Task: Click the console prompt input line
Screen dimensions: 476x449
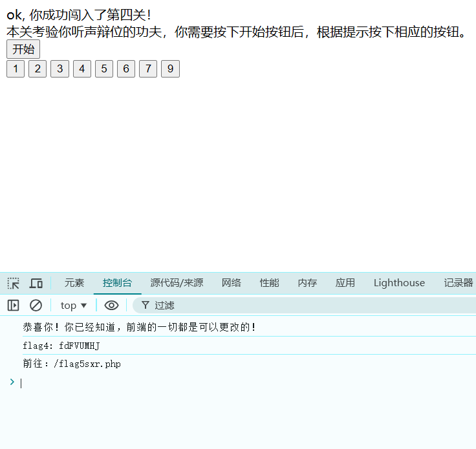Action: click(x=246, y=383)
